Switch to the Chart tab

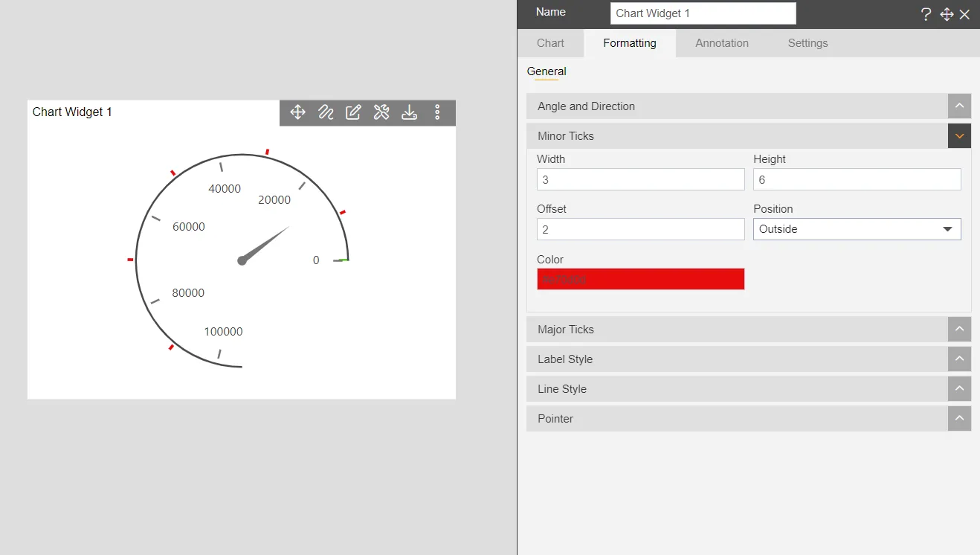coord(550,43)
